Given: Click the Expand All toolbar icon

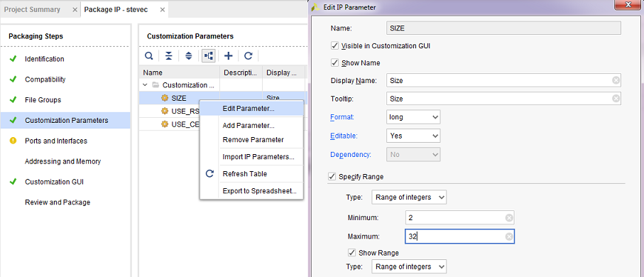Looking at the screenshot, I should (x=189, y=56).
